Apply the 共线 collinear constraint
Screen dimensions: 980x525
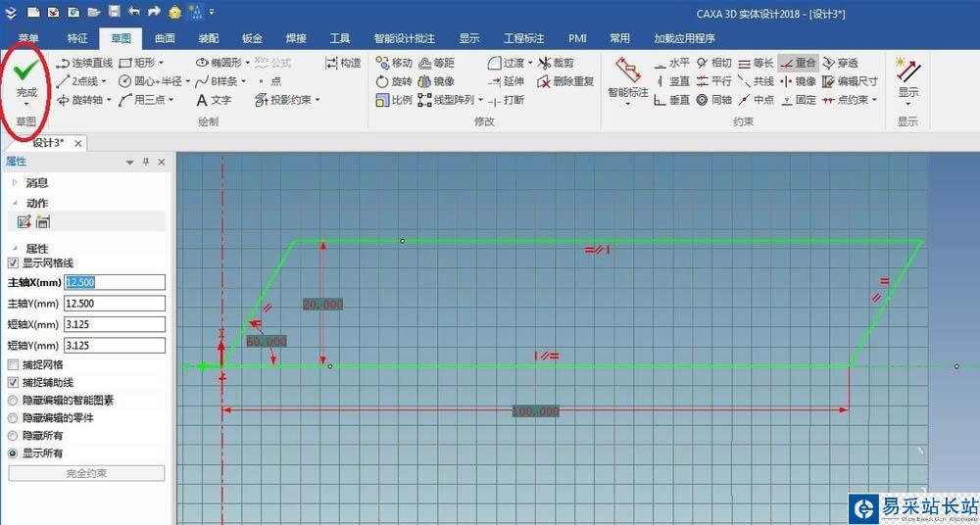click(x=756, y=81)
